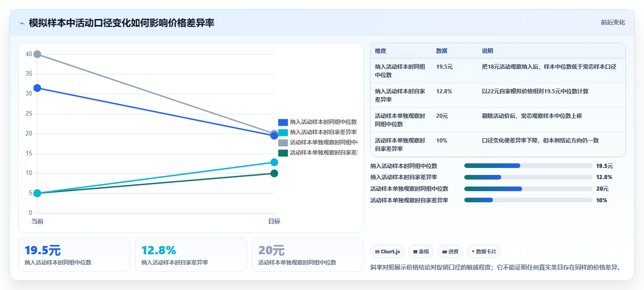This screenshot has width=644, height=290.
Task: Click description 剔除活动价后，常态观察样本中位数上移
Action: pos(532,116)
